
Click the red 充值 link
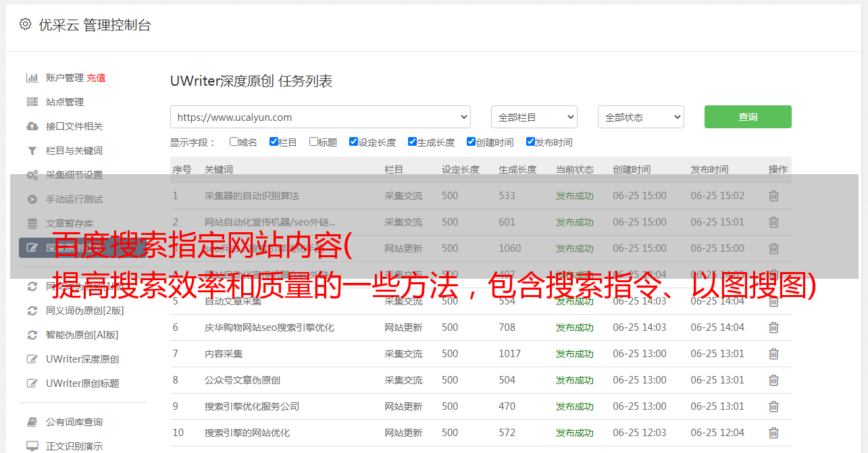click(96, 78)
